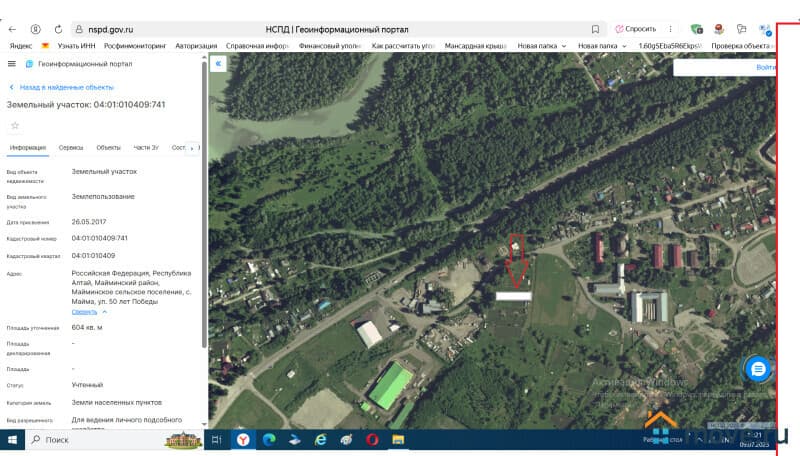Image resolution: width=800 pixels, height=456 pixels.
Task: Open Как рассчитать bookmark
Action: pos(403,46)
